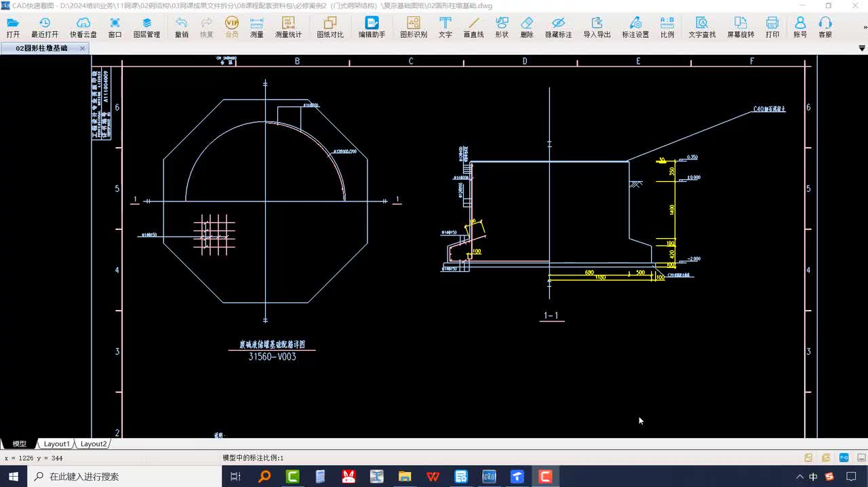The image size is (868, 487).
Task: Open 编辑助手 edit assistant
Action: point(372,28)
